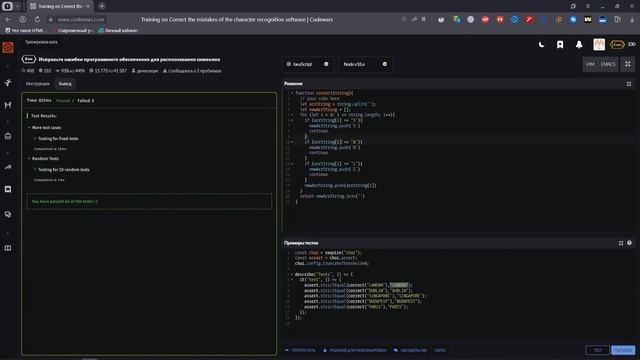The height and width of the screenshot is (360, 640).
Task: Enable VIM keybinding mode
Action: tap(590, 64)
